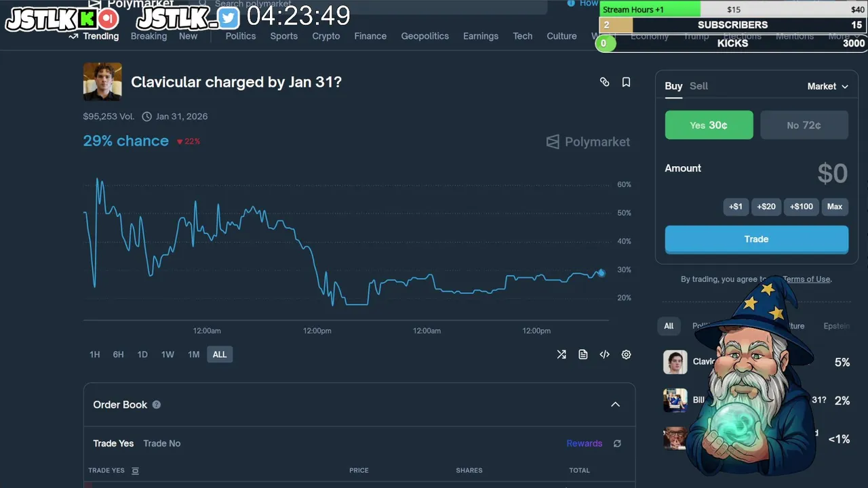Click the $95,253 Vol. text

tap(109, 117)
